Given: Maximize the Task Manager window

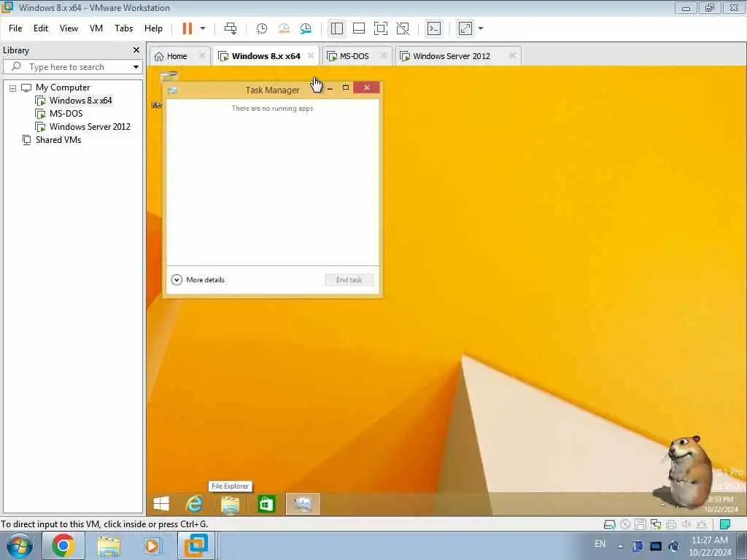Looking at the screenshot, I should click(346, 87).
